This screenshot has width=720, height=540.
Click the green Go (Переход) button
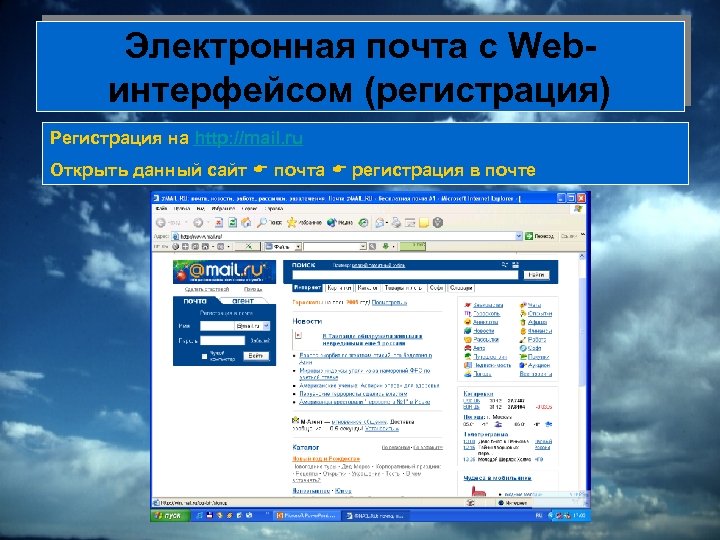pos(540,236)
